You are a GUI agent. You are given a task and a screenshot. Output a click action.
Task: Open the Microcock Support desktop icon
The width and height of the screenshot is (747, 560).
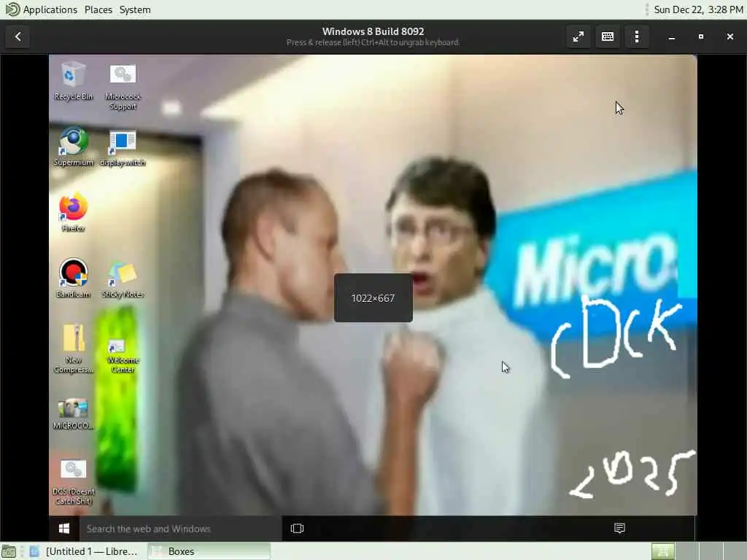pos(123,87)
